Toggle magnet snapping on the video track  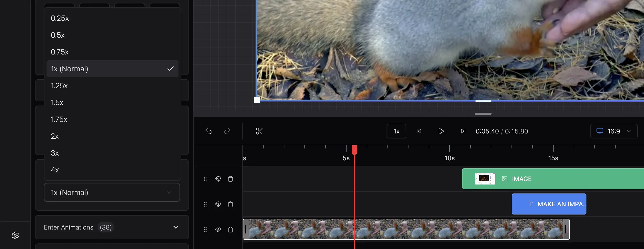[x=218, y=230]
